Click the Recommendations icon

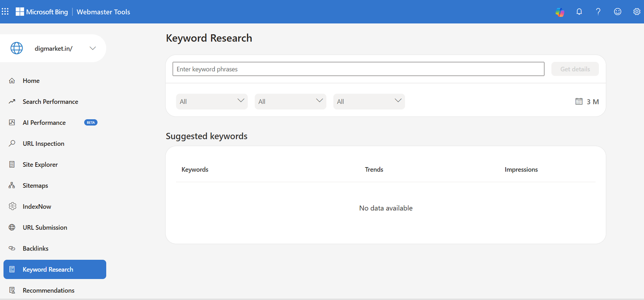tap(12, 290)
